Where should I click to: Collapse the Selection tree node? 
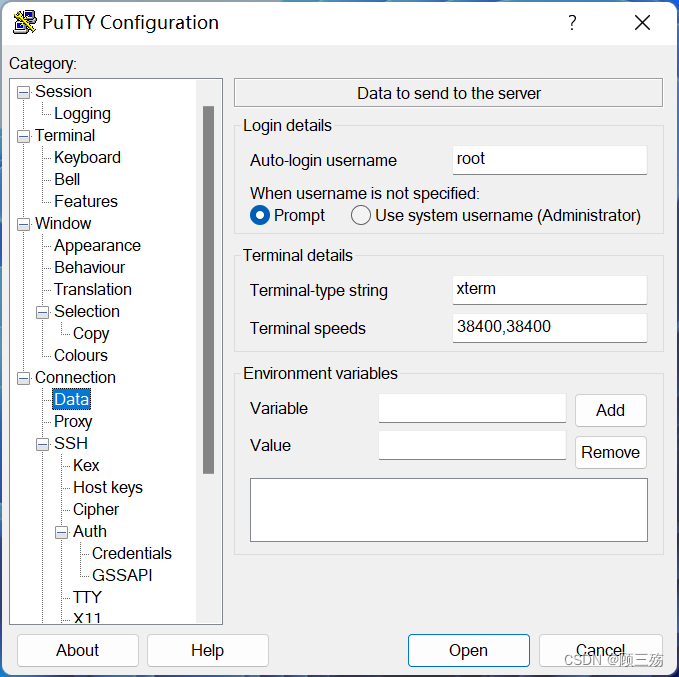[42, 312]
